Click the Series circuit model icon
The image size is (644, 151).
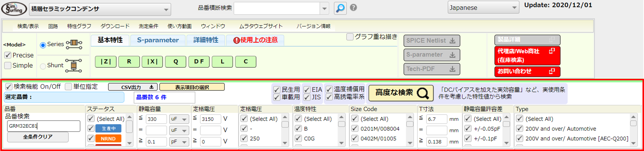pos(74,44)
